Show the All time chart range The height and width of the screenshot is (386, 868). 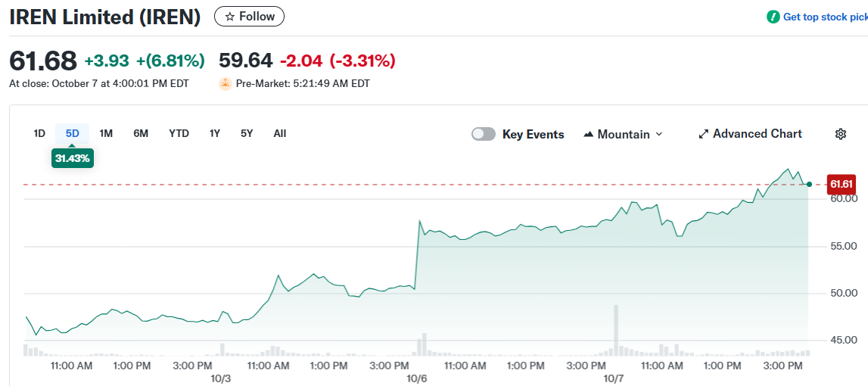(280, 134)
